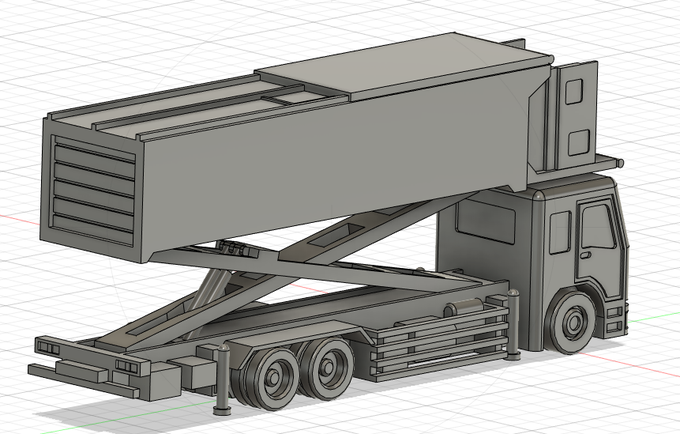
Task: Select the cab door handle
Action: coord(586,255)
